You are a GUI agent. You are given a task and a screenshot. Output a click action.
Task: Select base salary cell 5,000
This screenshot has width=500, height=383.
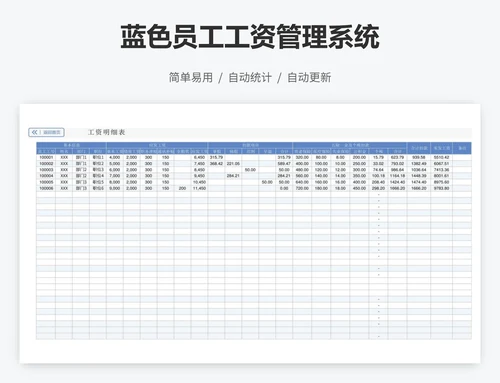(115, 164)
